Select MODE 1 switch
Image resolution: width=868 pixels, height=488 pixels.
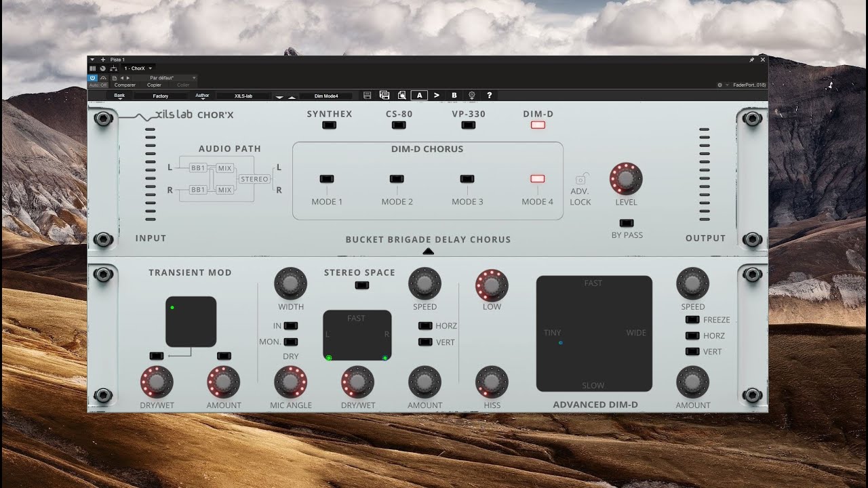pos(327,179)
